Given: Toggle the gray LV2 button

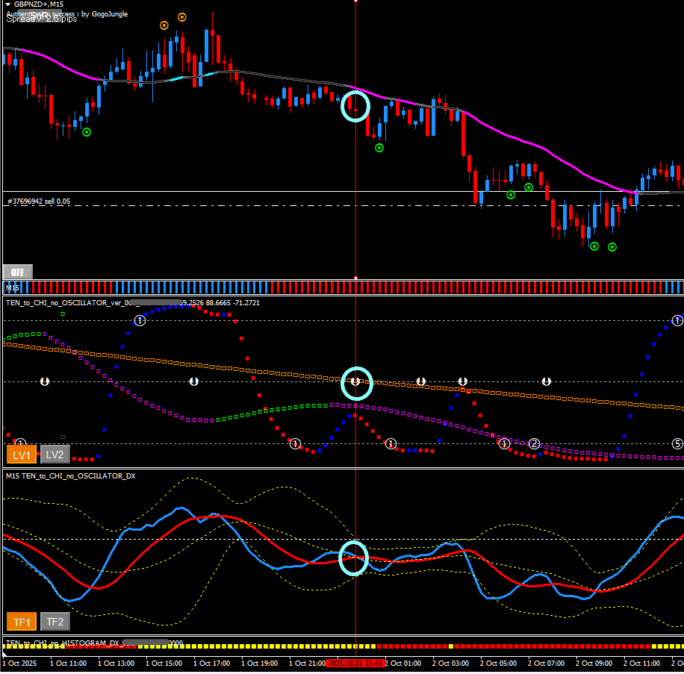Looking at the screenshot, I should [54, 454].
